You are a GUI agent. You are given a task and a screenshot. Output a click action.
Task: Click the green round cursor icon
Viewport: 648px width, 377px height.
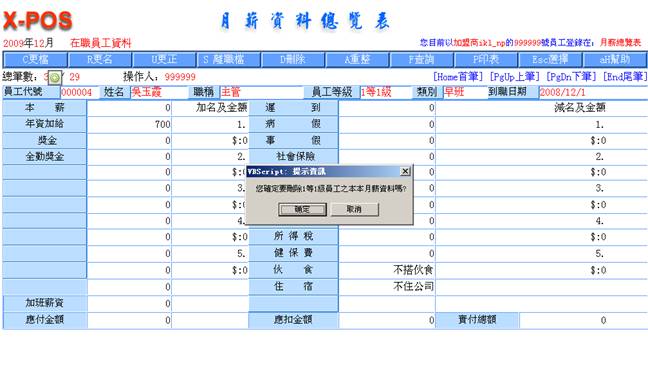(x=55, y=77)
